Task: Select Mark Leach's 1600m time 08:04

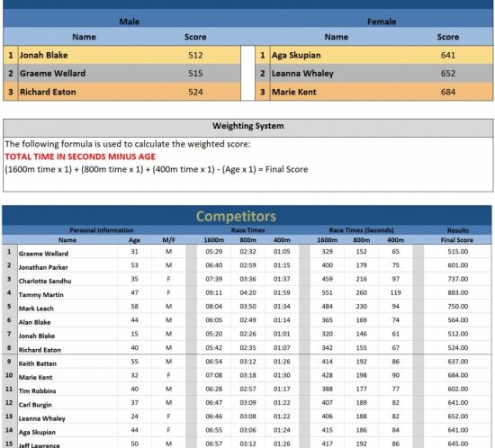Action: click(x=213, y=307)
